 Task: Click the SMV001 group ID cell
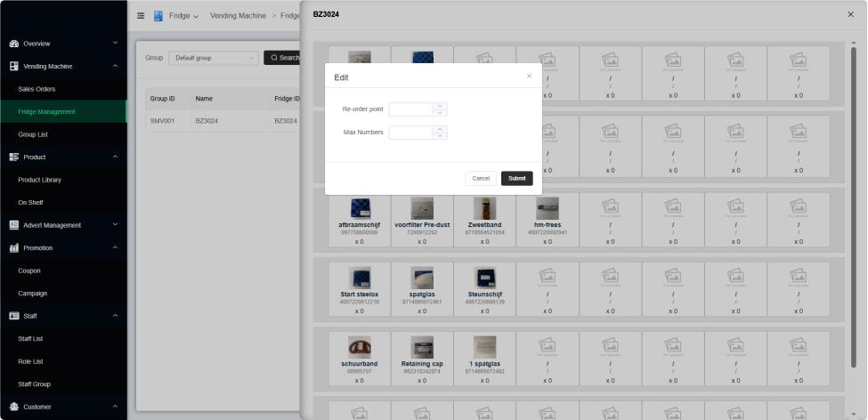point(162,120)
